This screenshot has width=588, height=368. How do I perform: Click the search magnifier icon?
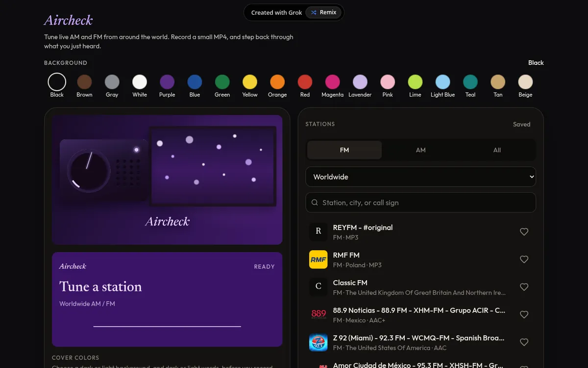[x=315, y=203]
